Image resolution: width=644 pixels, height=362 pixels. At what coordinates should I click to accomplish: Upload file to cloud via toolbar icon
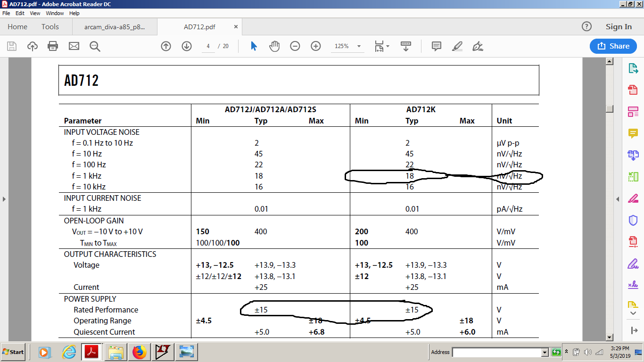point(33,46)
